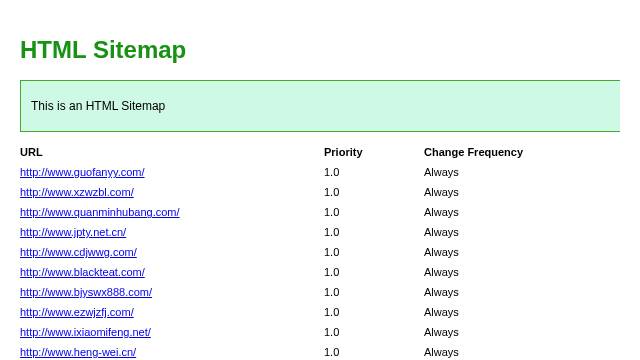Select Always in bjyswx888.com row
Image resolution: width=640 pixels, height=360 pixels.
(x=441, y=292)
